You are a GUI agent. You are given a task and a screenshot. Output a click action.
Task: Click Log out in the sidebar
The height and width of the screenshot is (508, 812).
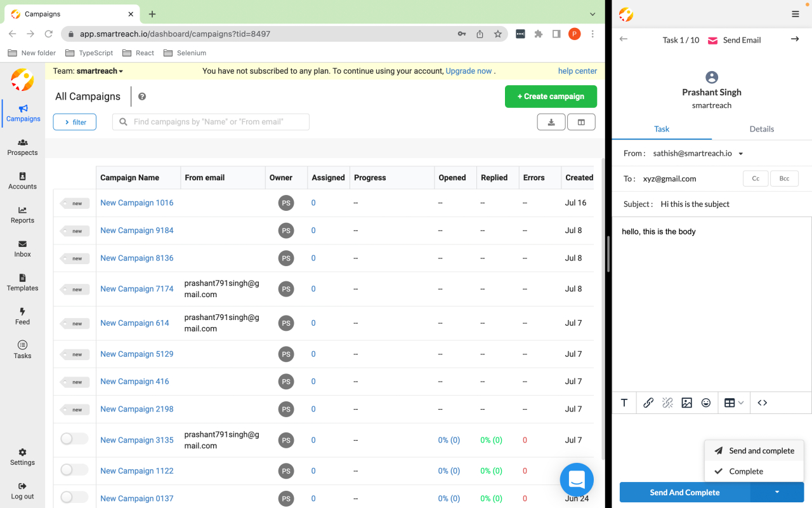click(23, 491)
